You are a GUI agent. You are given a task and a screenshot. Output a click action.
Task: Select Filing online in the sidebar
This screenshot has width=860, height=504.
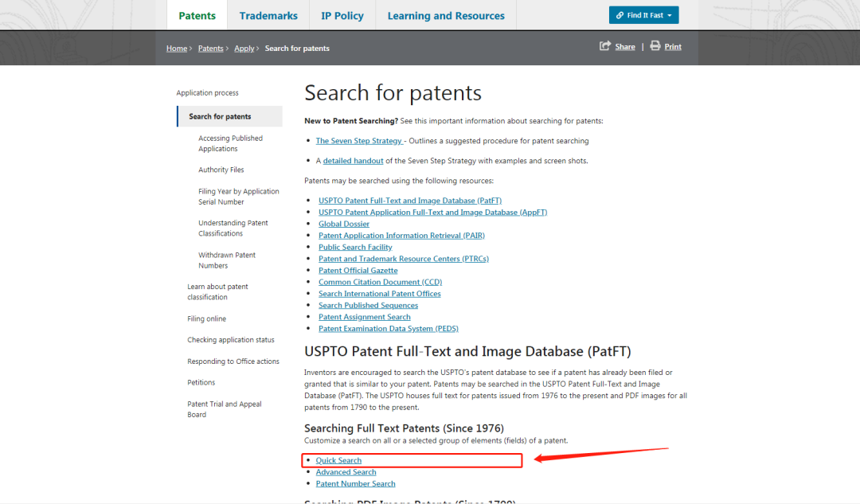206,318
